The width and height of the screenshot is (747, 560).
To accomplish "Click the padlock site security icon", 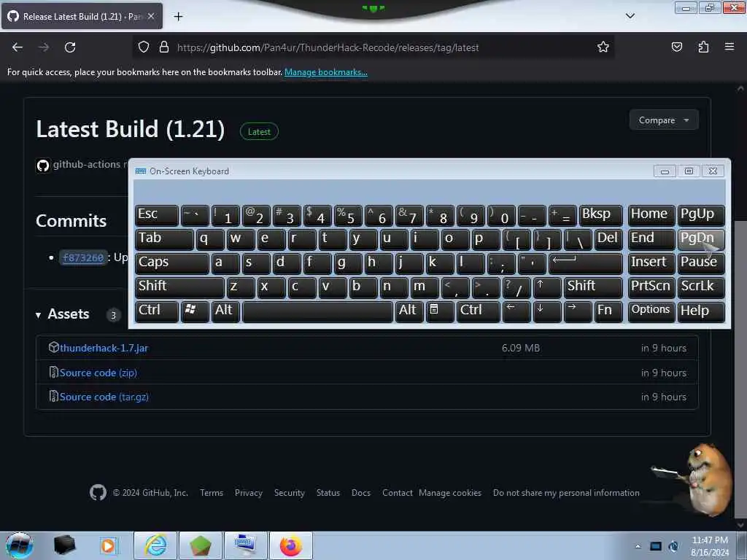I will pyautogui.click(x=164, y=47).
